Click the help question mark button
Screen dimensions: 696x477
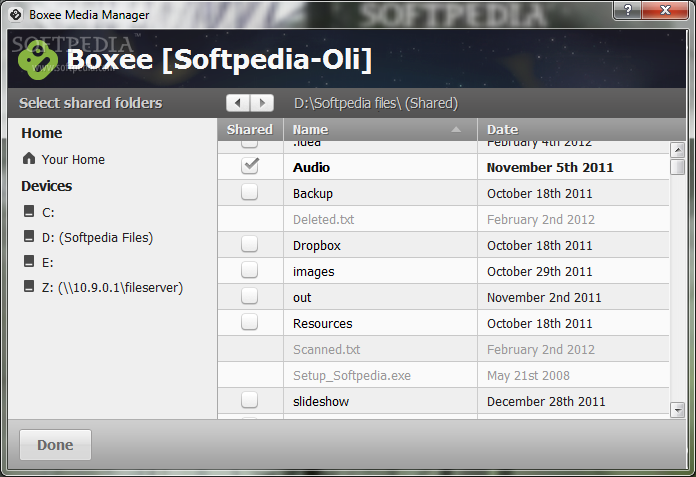tap(628, 10)
